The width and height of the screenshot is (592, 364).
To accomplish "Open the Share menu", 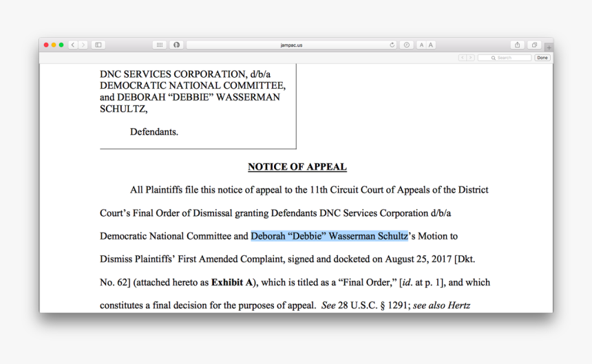I will pyautogui.click(x=517, y=45).
